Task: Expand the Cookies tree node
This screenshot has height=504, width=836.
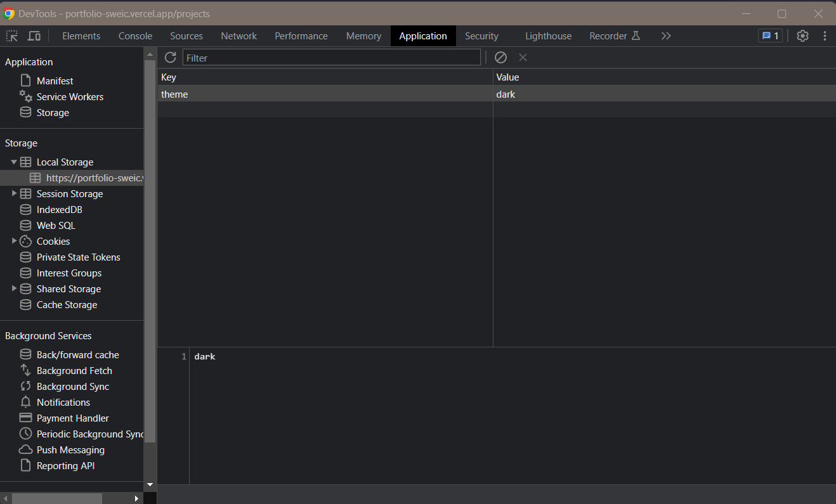Action: click(x=14, y=242)
